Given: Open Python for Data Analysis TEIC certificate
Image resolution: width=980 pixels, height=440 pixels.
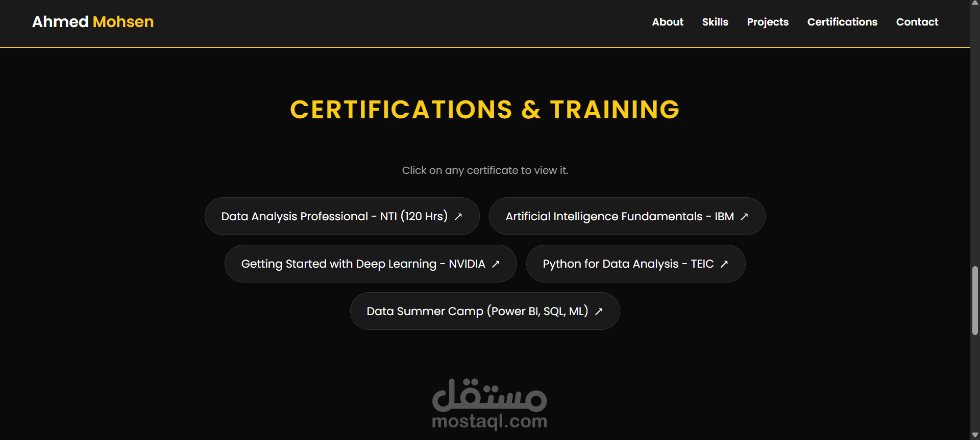Looking at the screenshot, I should tap(635, 264).
